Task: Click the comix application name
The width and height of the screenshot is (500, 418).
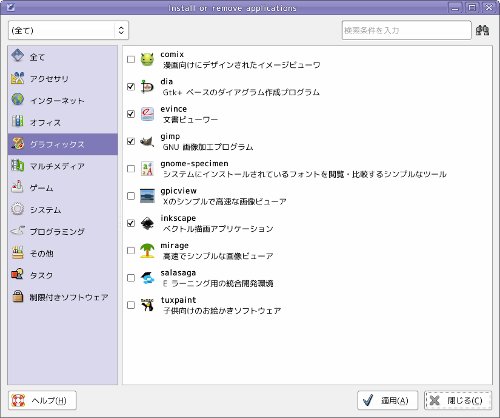Action: pyautogui.click(x=172, y=54)
